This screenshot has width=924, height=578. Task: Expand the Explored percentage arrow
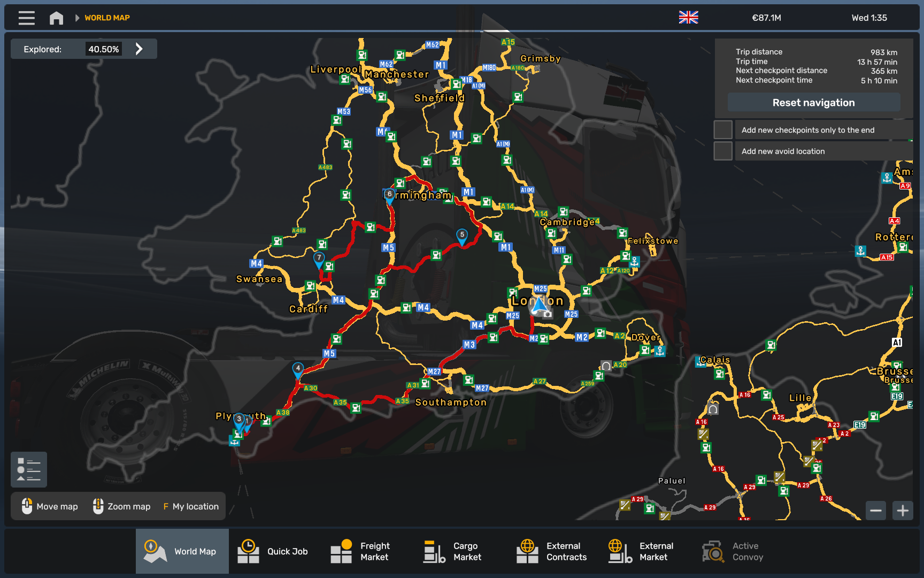pos(139,49)
